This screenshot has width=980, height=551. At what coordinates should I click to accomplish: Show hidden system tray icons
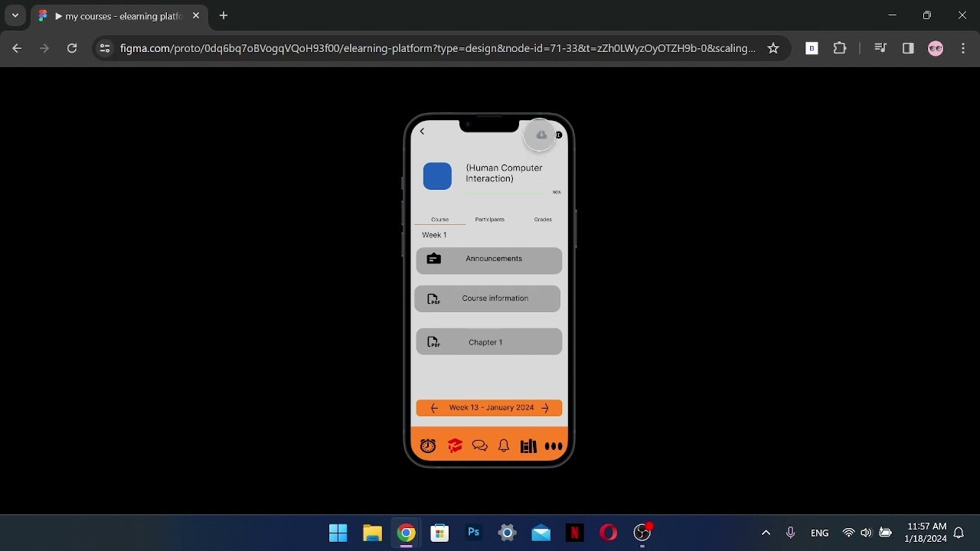[766, 533]
